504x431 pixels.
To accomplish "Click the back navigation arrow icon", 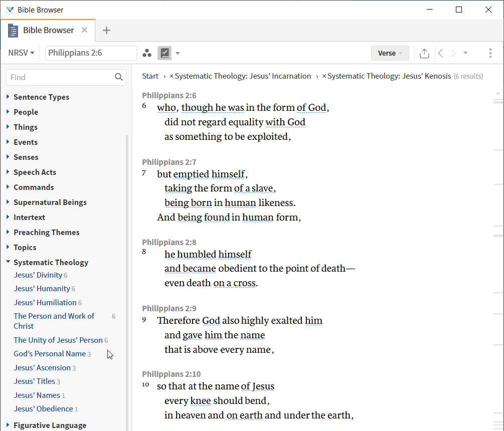I will click(x=440, y=53).
